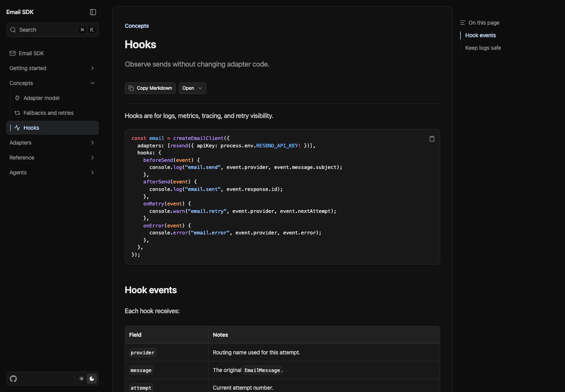Open the Reference menu item

coord(52,157)
